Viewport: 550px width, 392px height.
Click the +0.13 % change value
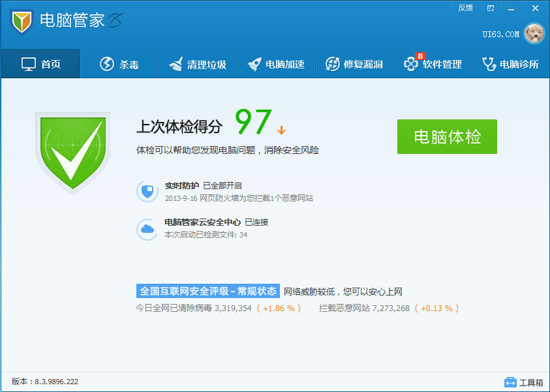click(x=436, y=309)
